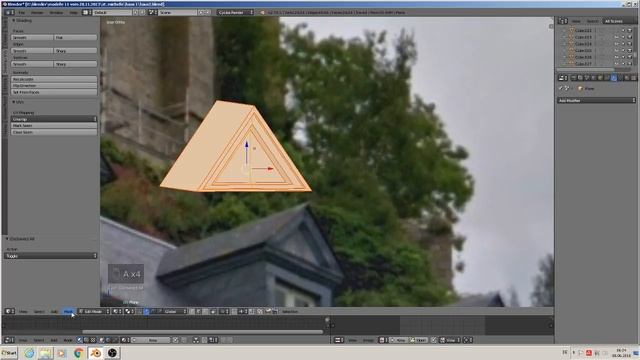Toggle render camera icon for Cube.224 row

(630, 44)
